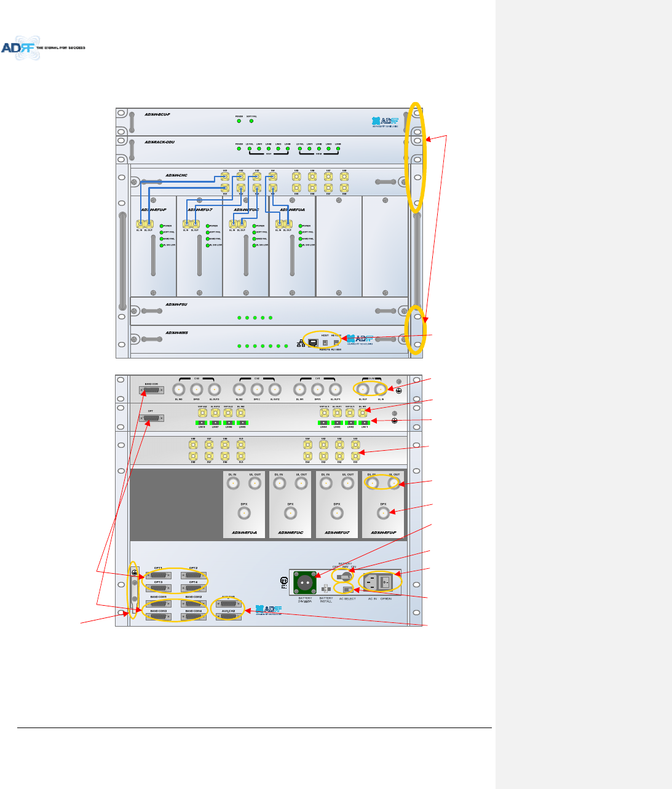
Task: Click the DL IN connector on front ADX-H-RFU-P
Action: 140,225
